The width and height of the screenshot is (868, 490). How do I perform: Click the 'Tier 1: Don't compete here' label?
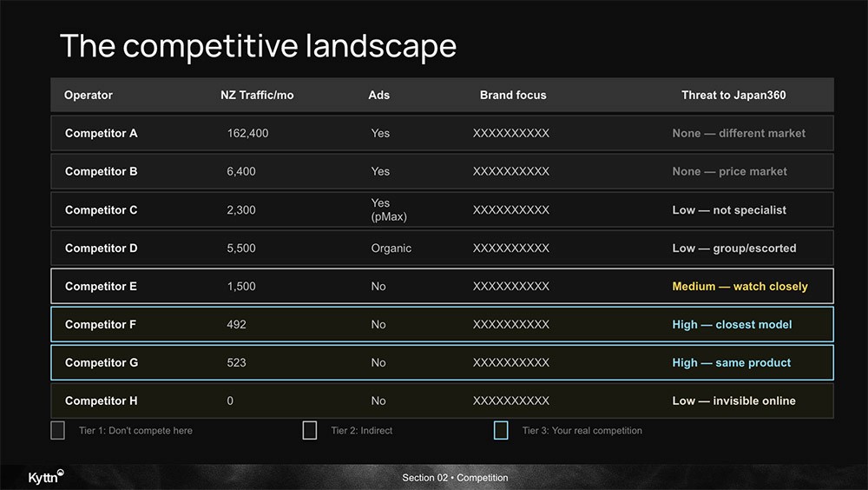(135, 431)
